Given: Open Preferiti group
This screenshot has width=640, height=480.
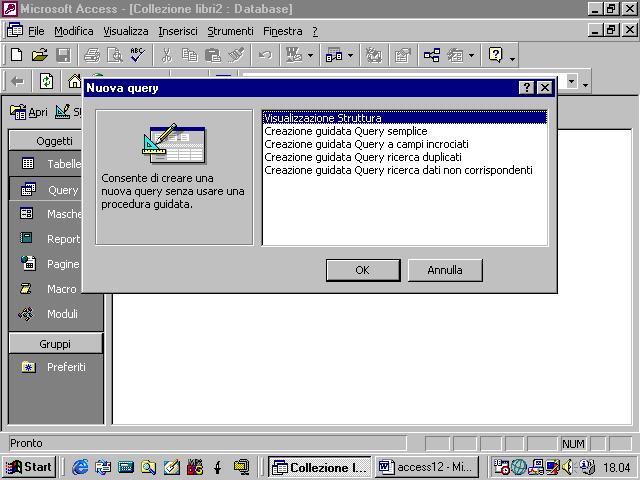Looking at the screenshot, I should click(x=55, y=367).
